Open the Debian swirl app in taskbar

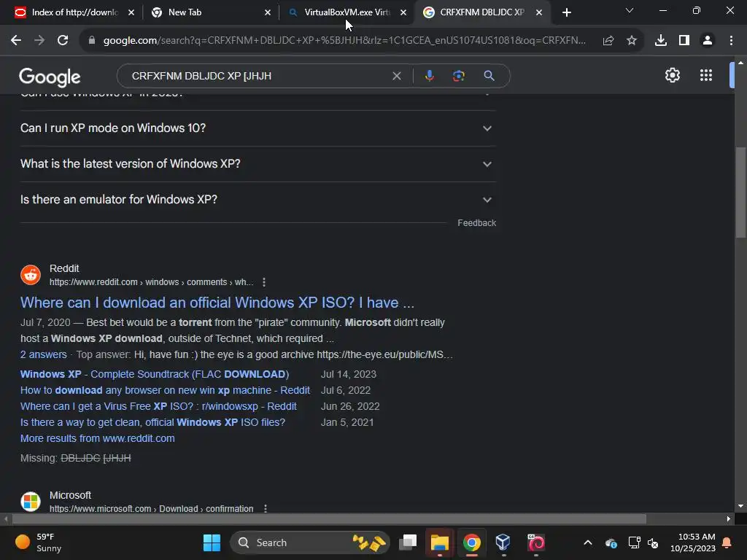[x=536, y=542]
